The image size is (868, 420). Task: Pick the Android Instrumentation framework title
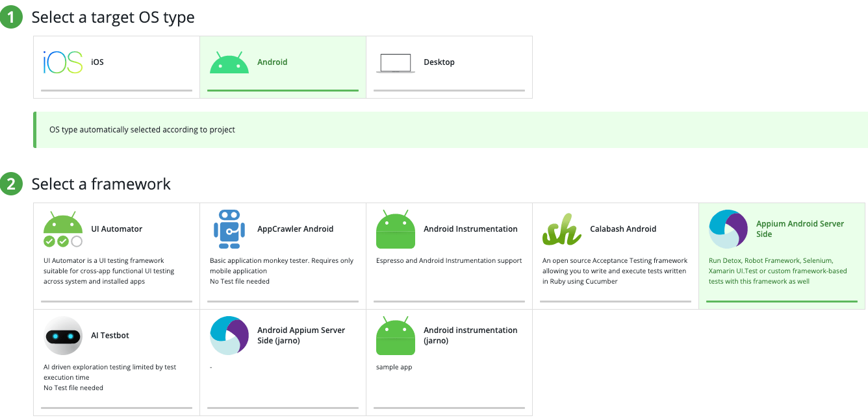pos(470,229)
